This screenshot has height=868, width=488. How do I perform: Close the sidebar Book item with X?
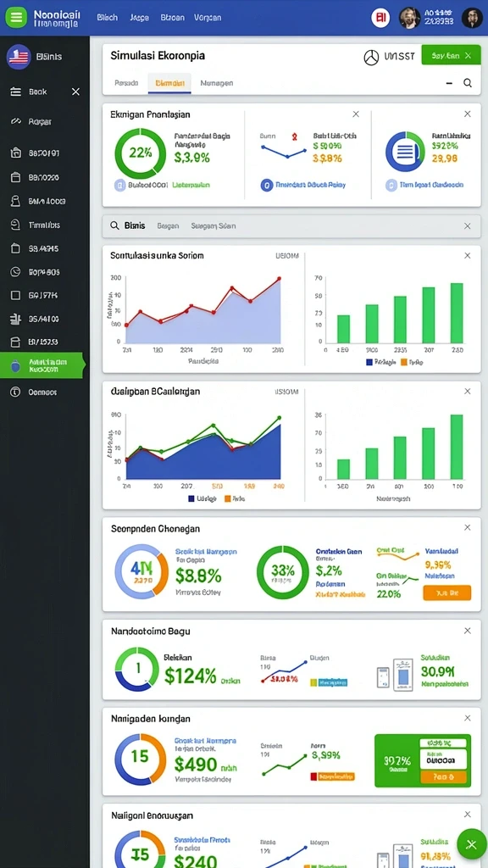75,92
